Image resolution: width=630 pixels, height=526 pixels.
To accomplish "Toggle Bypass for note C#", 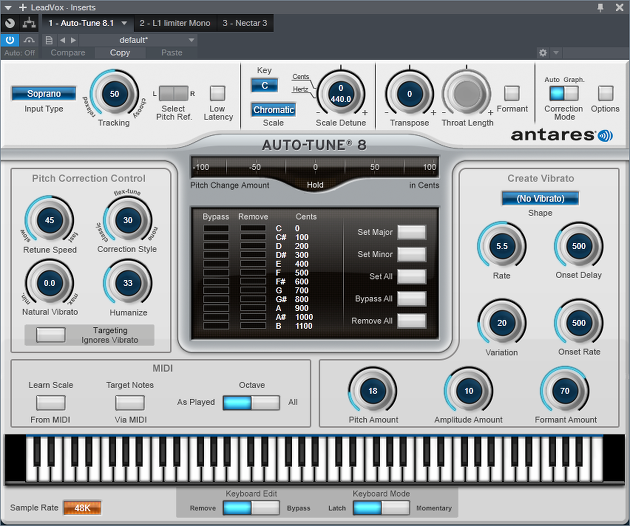I will tap(216, 237).
